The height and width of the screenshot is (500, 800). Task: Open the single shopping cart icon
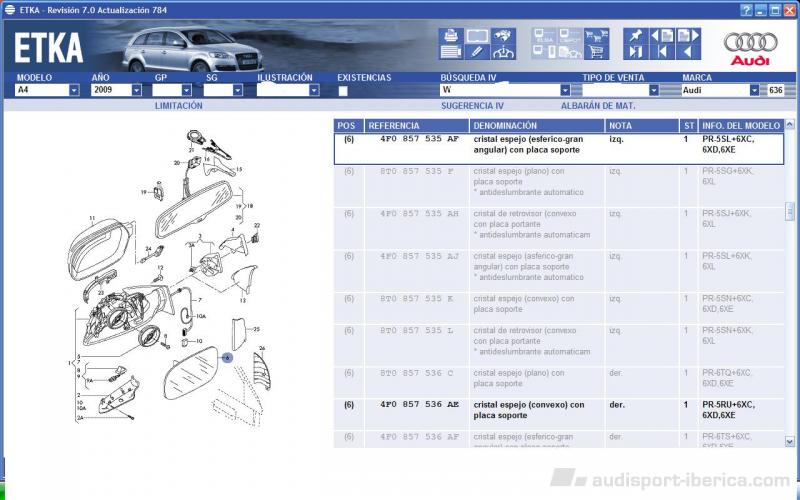coord(596,52)
